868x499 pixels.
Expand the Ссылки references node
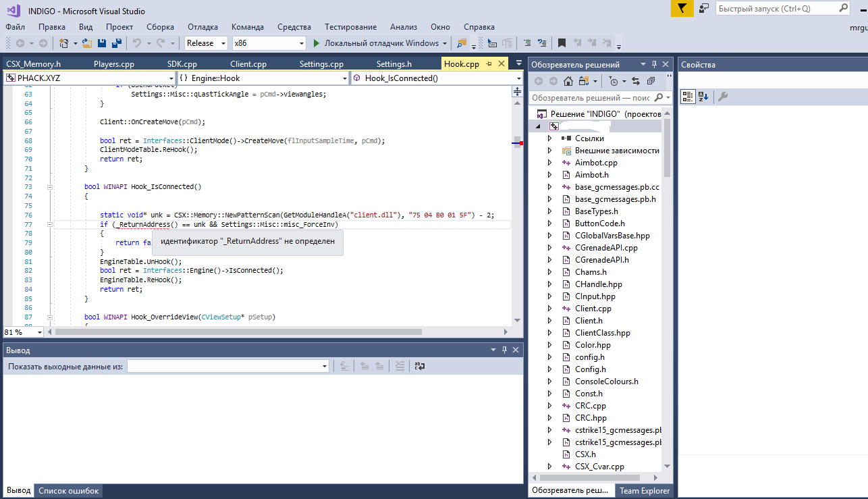[549, 138]
